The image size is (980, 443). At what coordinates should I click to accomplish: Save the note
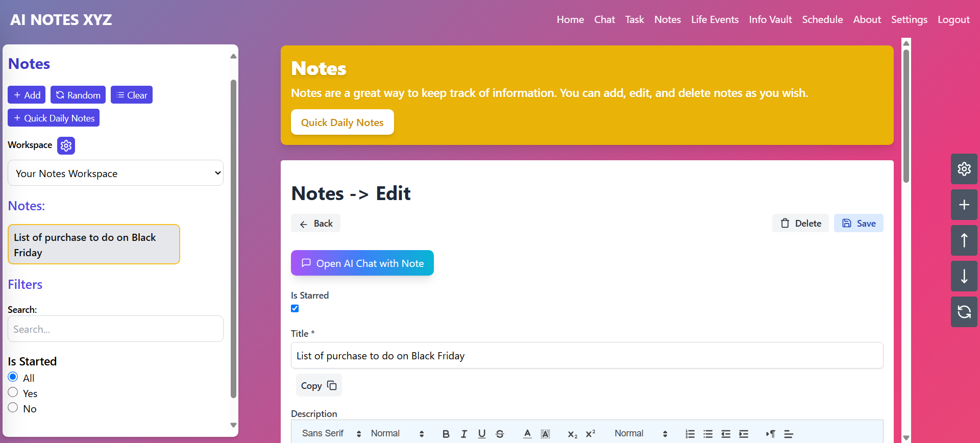[x=859, y=223]
